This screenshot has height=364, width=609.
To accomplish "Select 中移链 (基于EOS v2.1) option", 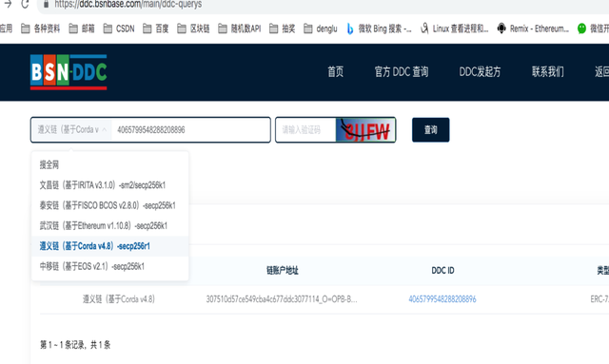I will point(110,266).
